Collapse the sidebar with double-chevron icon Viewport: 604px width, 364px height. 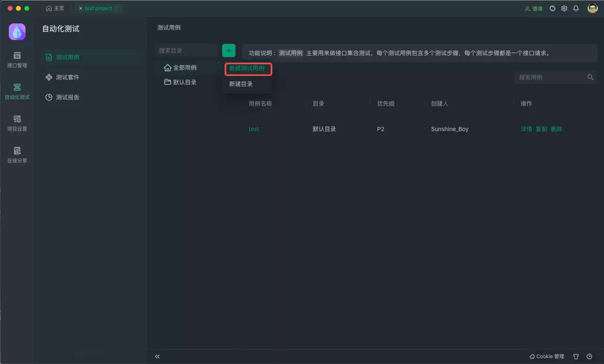click(x=158, y=356)
